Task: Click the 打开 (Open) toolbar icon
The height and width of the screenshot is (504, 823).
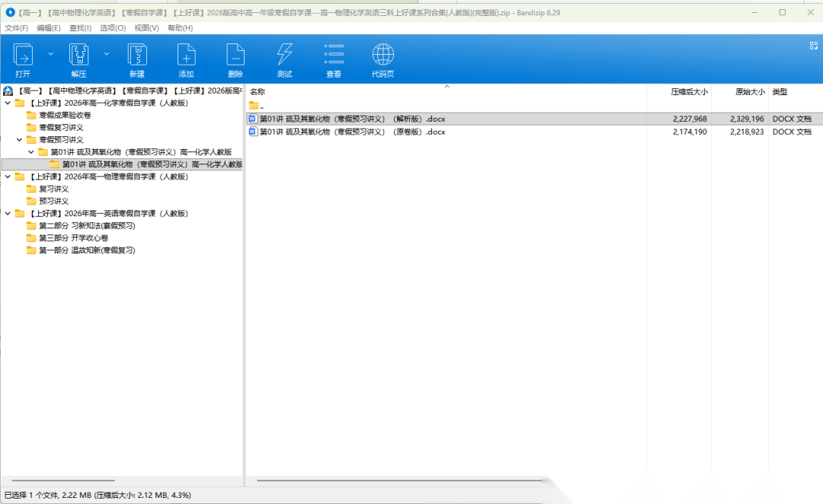Action: click(23, 56)
